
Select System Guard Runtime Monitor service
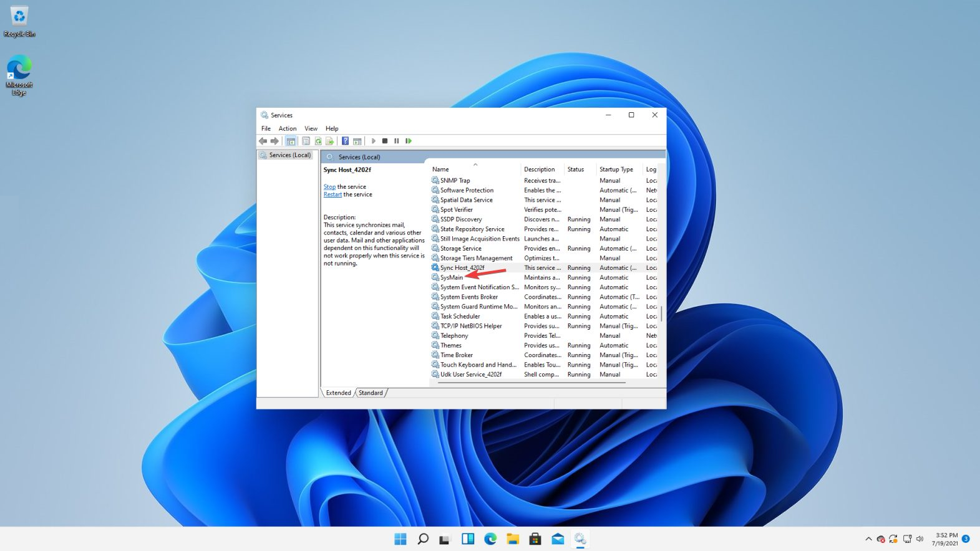pos(543,307)
